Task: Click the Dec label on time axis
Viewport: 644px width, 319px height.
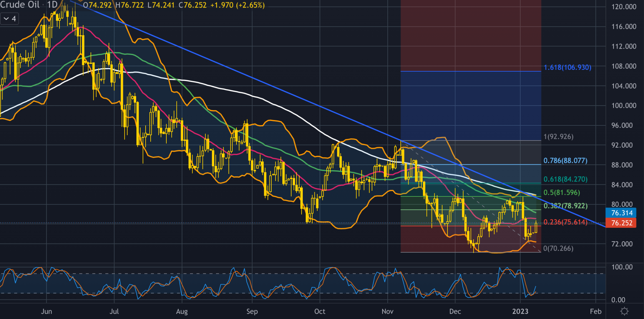Action: tap(455, 311)
